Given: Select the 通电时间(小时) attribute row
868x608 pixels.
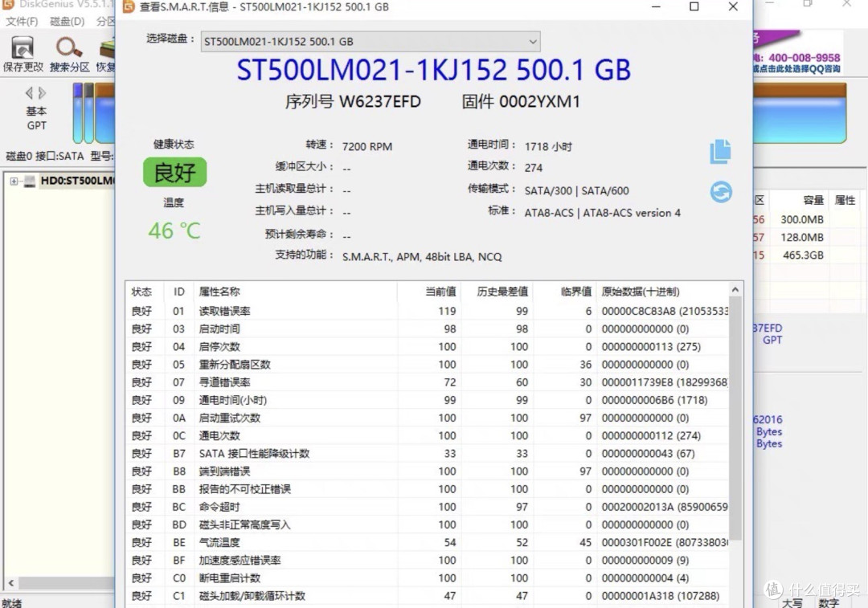Looking at the screenshot, I should (428, 400).
